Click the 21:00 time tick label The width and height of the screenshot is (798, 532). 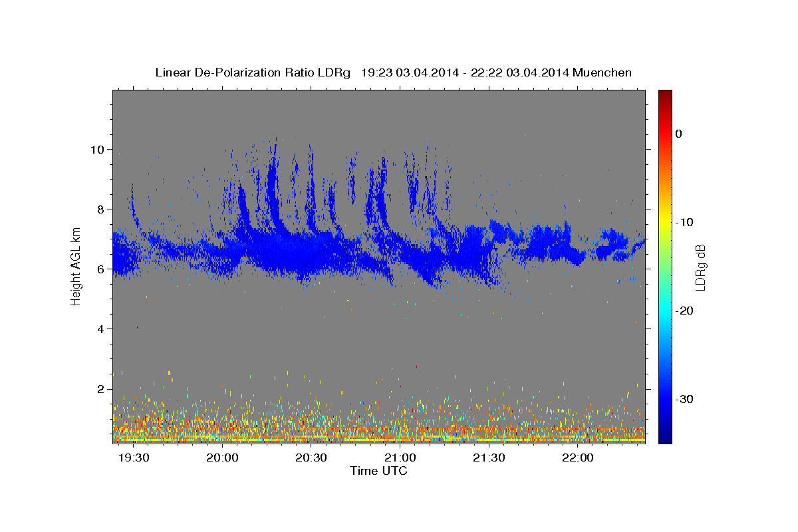tap(400, 458)
